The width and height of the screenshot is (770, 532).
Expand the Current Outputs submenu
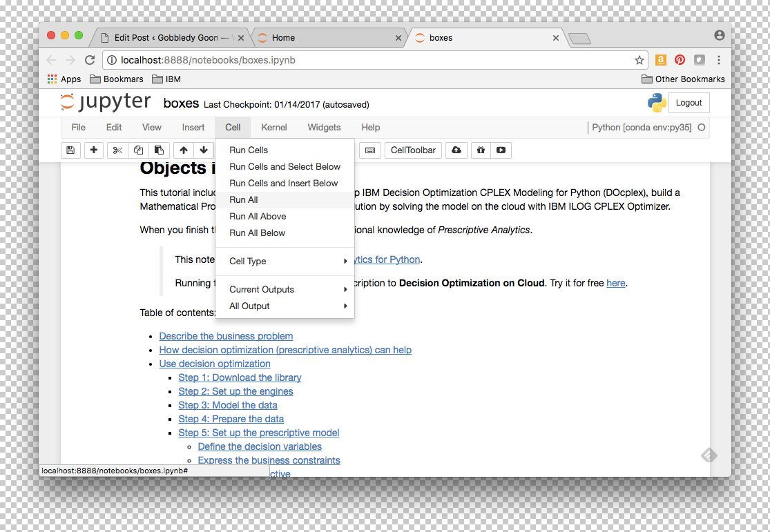click(285, 290)
